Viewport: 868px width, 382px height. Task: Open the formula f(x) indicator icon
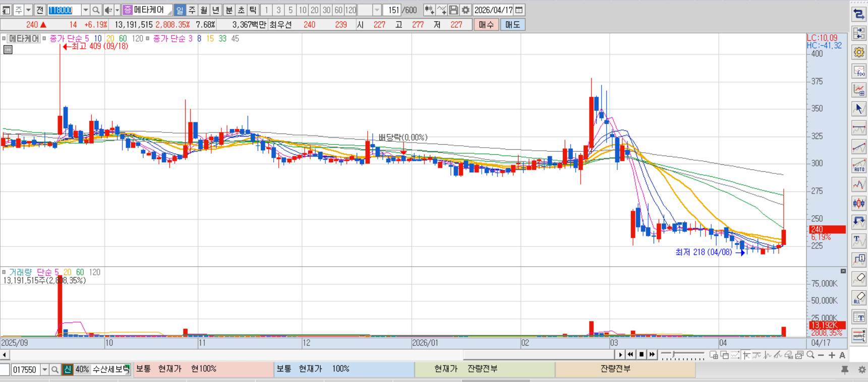tap(859, 71)
